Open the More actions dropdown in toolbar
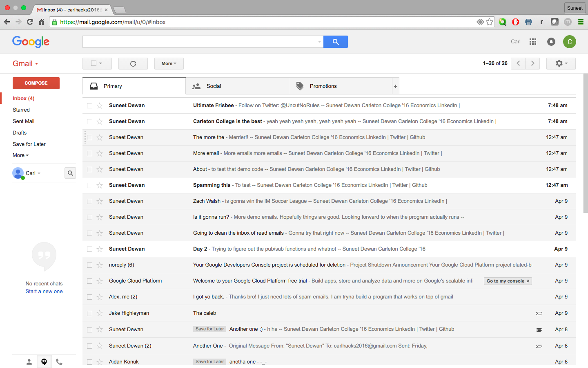Screen dimensions: 588x368 (x=169, y=63)
